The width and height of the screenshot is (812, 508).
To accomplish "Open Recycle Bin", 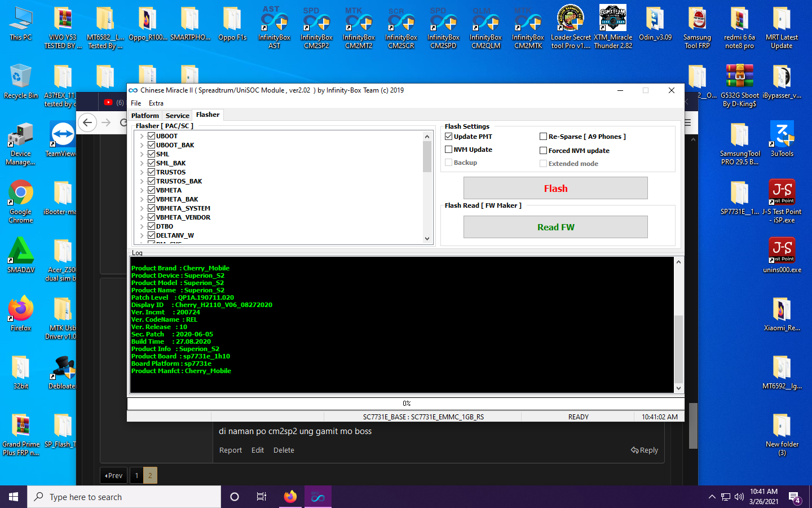I will point(21,82).
